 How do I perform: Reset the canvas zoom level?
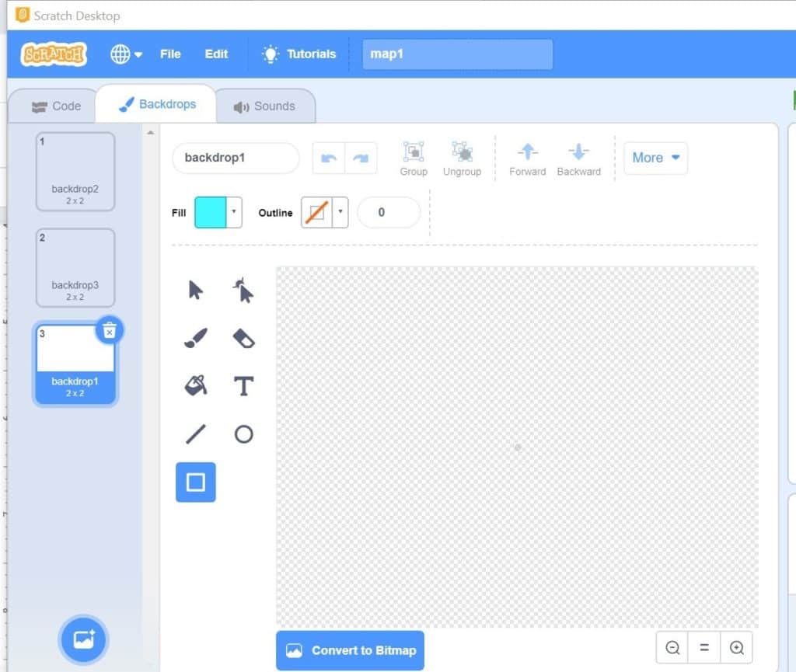[704, 648]
